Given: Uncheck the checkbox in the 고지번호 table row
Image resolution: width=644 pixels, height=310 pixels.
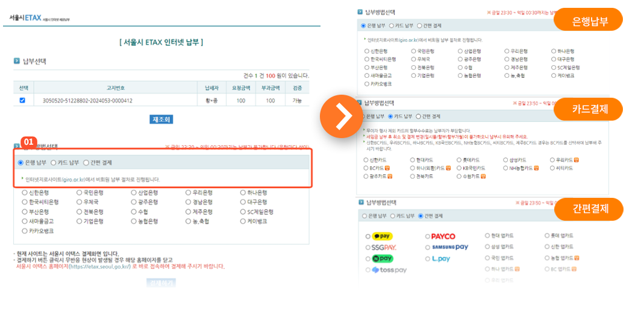Looking at the screenshot, I should coord(22,100).
